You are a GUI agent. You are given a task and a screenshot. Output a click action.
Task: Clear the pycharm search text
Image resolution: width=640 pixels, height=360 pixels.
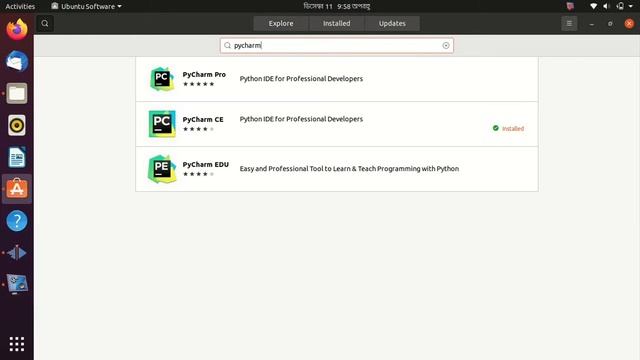click(446, 46)
